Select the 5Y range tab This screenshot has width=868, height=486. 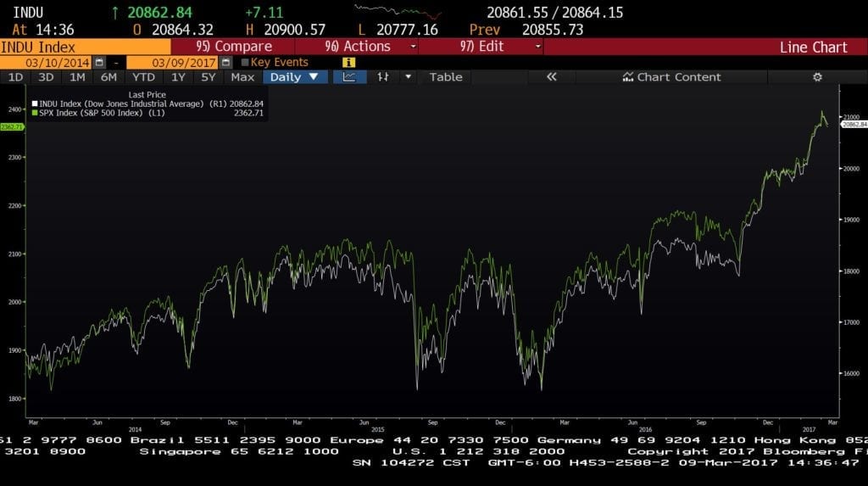pos(209,77)
